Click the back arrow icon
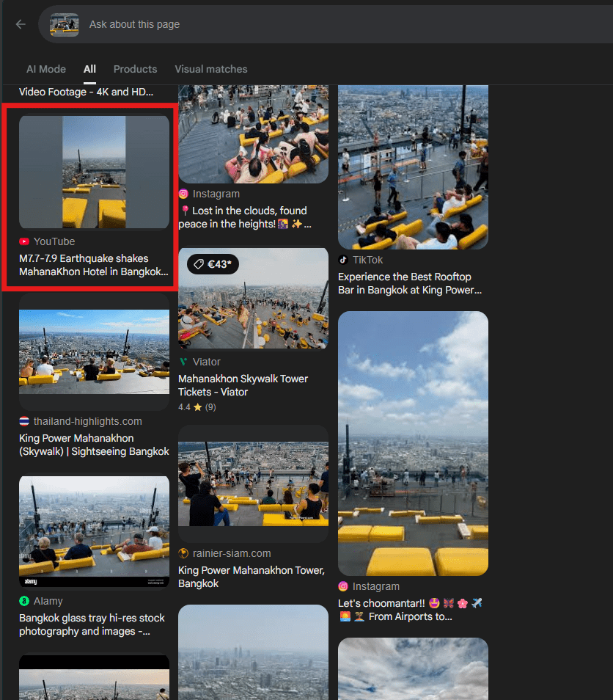 tap(21, 24)
